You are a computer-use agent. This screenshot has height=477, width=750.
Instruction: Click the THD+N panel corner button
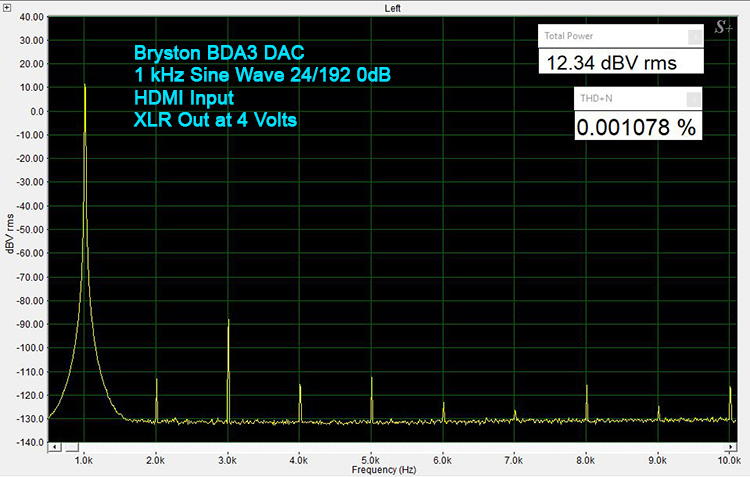tap(693, 98)
